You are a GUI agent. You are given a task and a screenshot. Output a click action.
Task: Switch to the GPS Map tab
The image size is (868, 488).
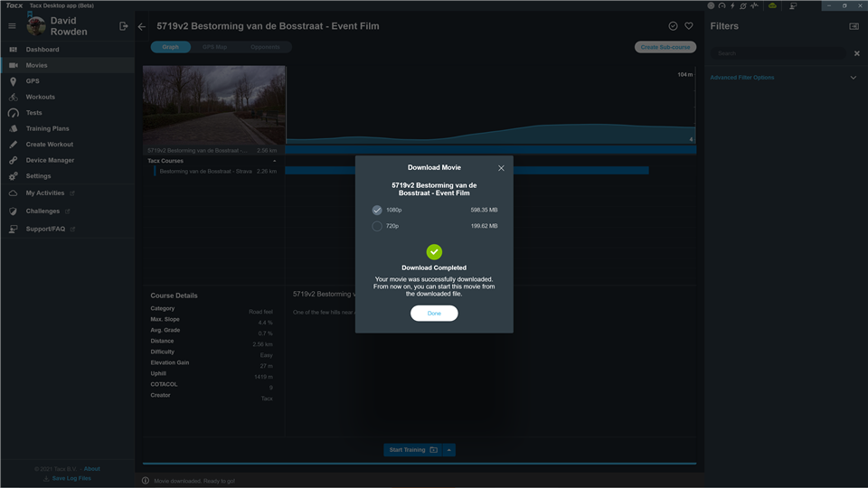click(215, 47)
